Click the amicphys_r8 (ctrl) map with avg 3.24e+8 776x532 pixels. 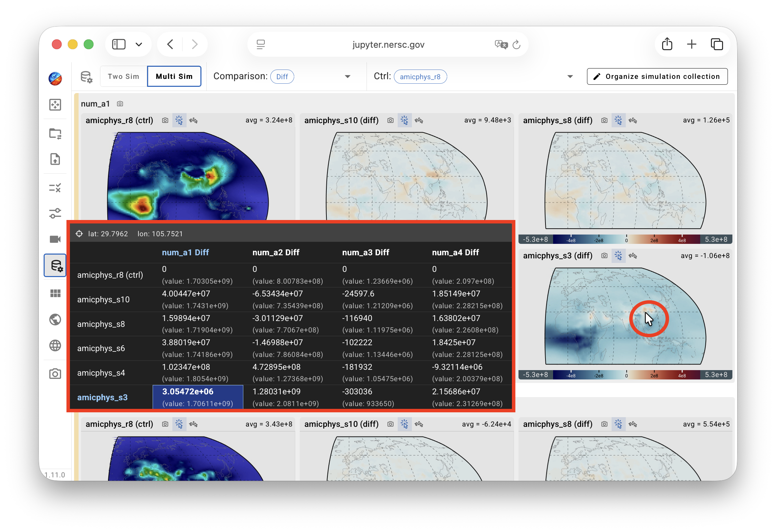pos(188,176)
